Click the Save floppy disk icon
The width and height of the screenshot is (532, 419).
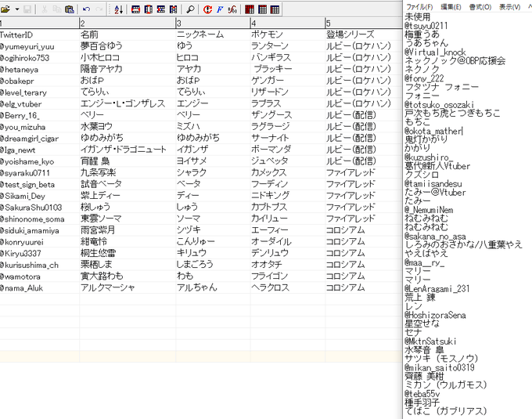pos(27,9)
